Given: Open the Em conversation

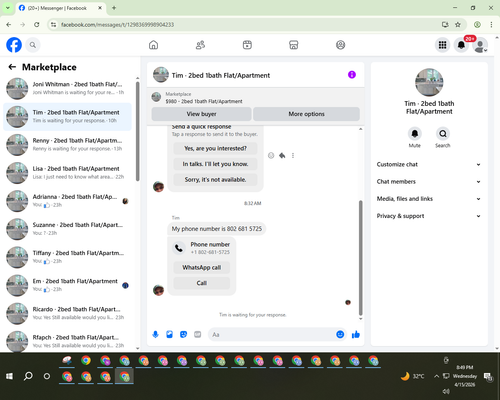Looking at the screenshot, I should pos(67,285).
